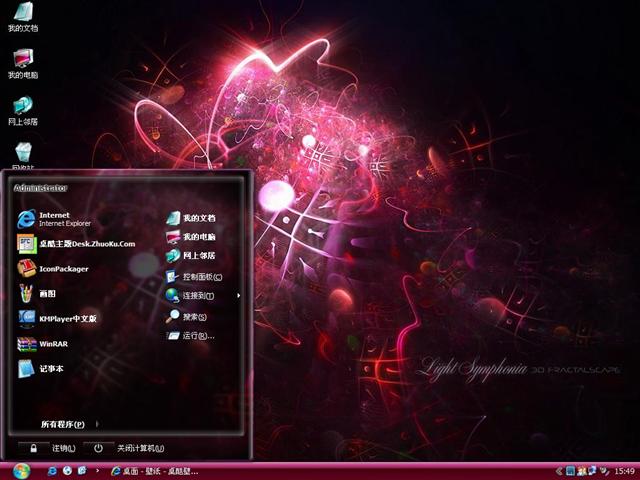The height and width of the screenshot is (480, 640).
Task: Open 画图 paint program
Action: [x=37, y=293]
